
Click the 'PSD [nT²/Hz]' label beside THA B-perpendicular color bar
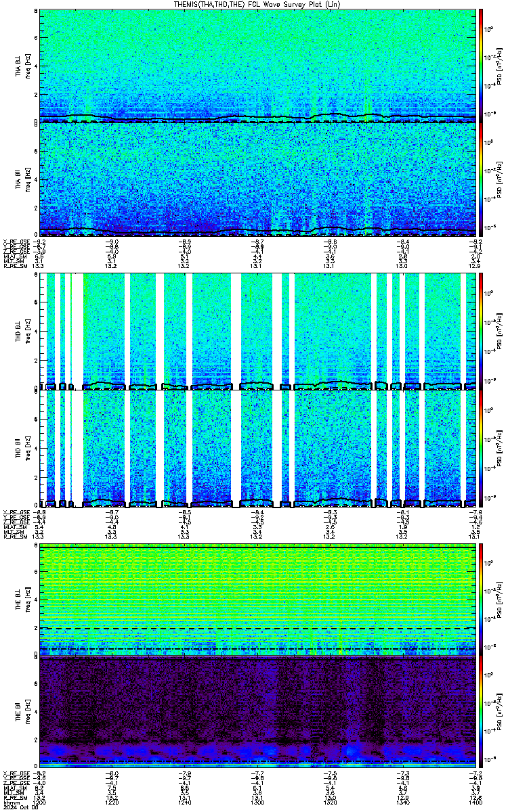tap(500, 66)
